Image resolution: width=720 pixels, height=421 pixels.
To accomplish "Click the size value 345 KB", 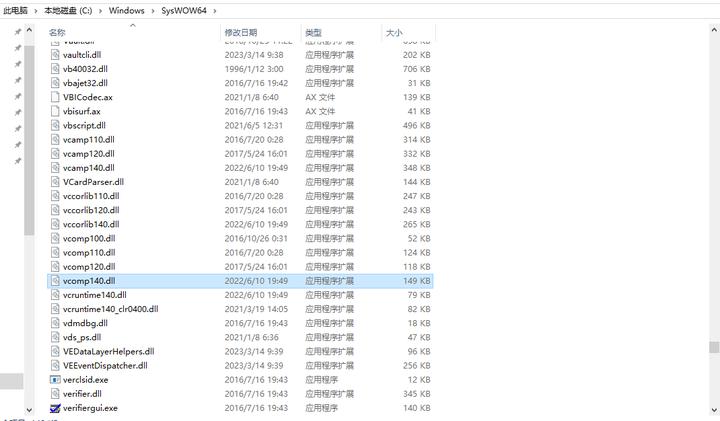I will pyautogui.click(x=416, y=394).
